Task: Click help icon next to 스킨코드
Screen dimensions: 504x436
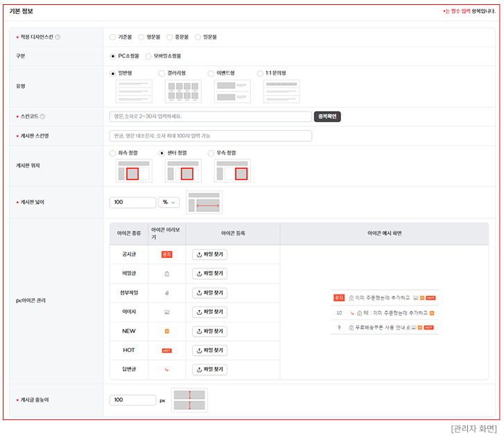Action: (52, 116)
